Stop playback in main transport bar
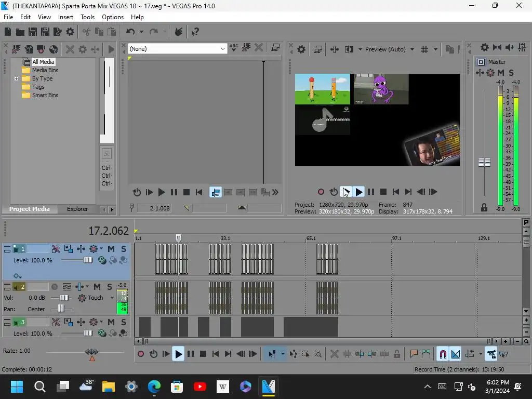532x399 pixels. pos(203,354)
